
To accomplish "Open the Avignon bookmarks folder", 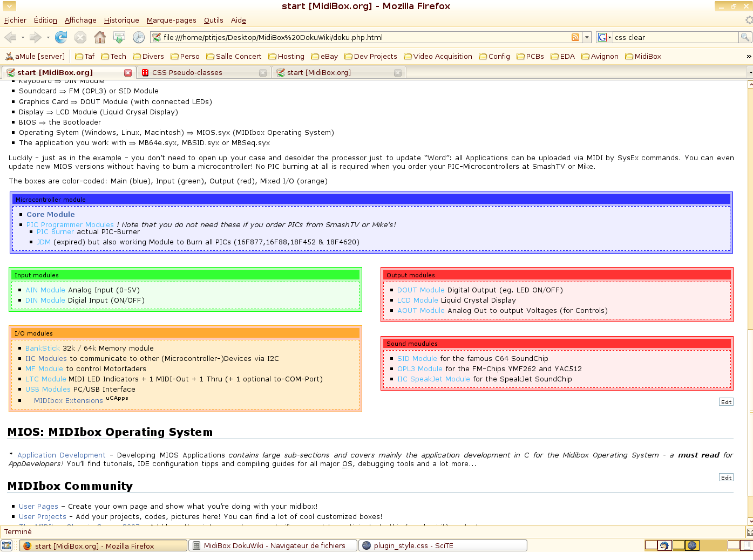I will [600, 56].
